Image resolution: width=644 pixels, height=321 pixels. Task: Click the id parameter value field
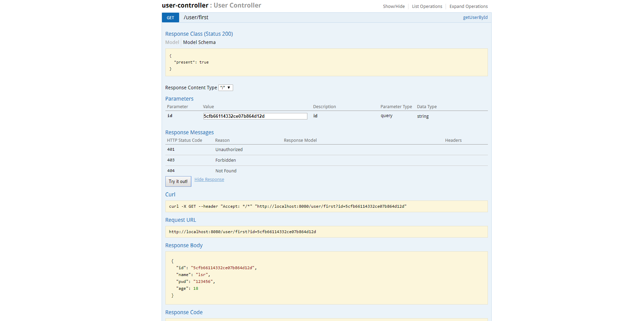click(x=255, y=116)
